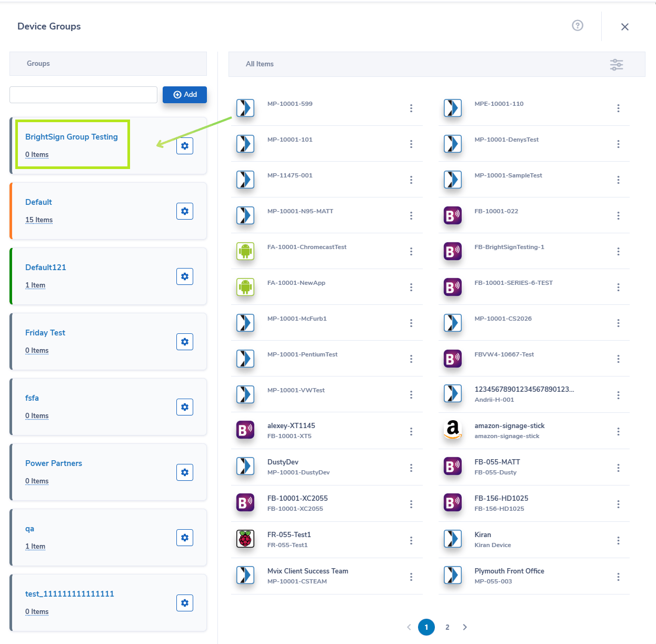Click the BrightSign icon for FB-BrightSignTesting-1
The height and width of the screenshot is (644, 656).
453,251
